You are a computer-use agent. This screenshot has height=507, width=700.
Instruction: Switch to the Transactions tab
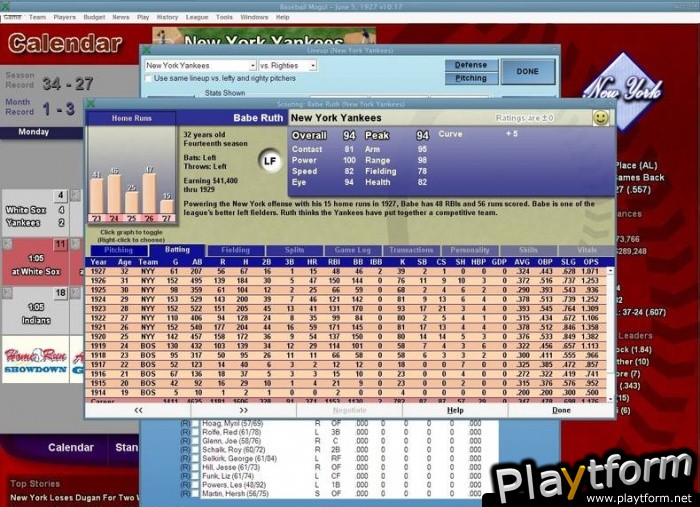(411, 250)
